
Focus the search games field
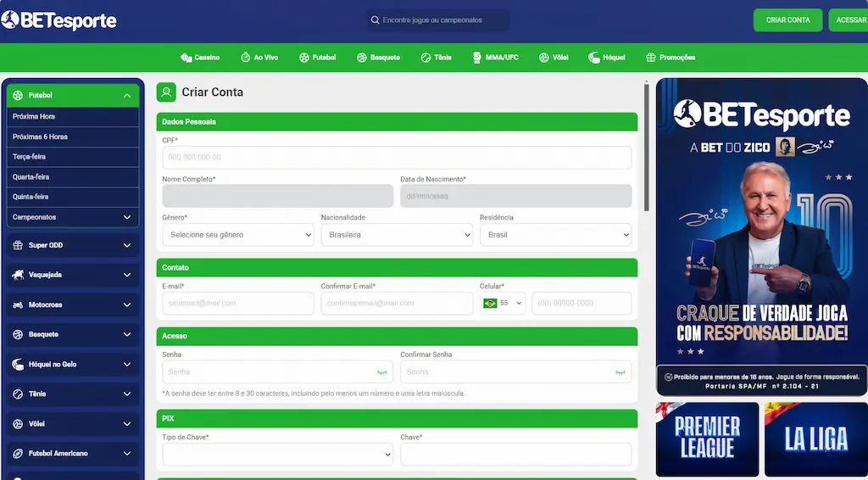tap(438, 20)
